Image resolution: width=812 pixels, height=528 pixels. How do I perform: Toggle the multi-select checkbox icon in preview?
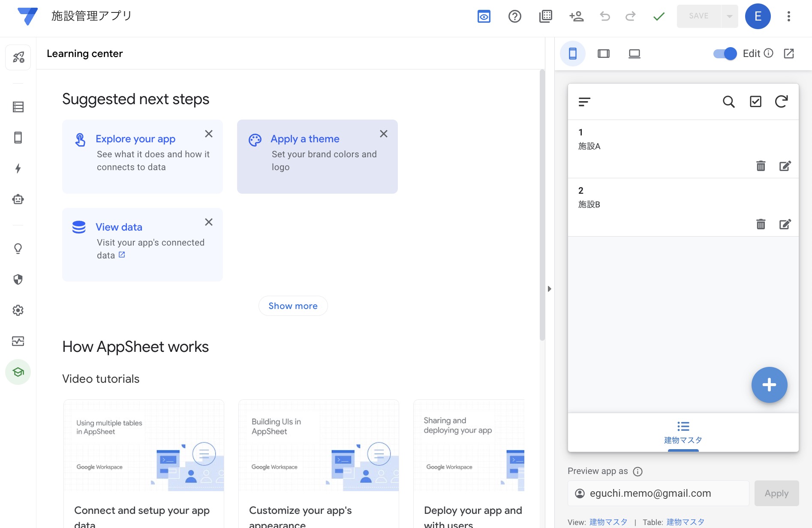pyautogui.click(x=755, y=102)
